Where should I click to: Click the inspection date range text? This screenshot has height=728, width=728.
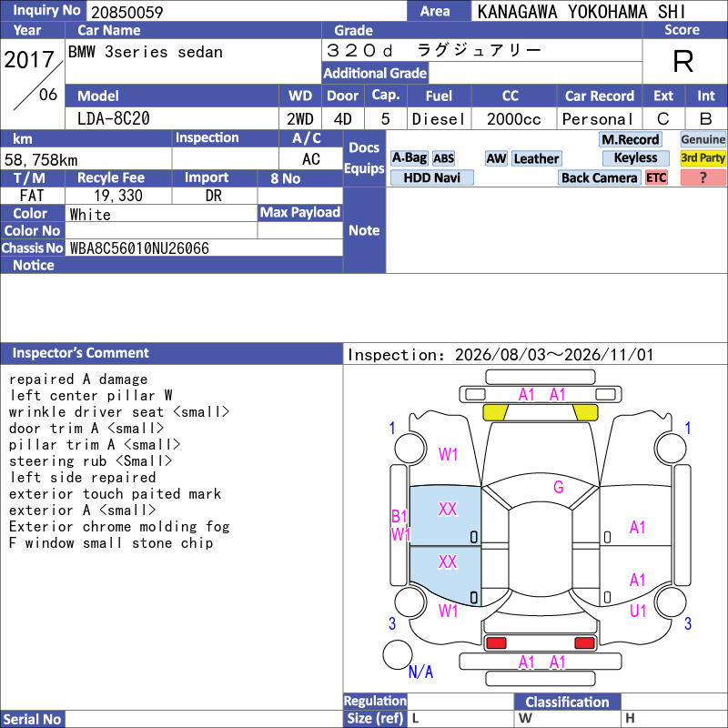pos(500,355)
